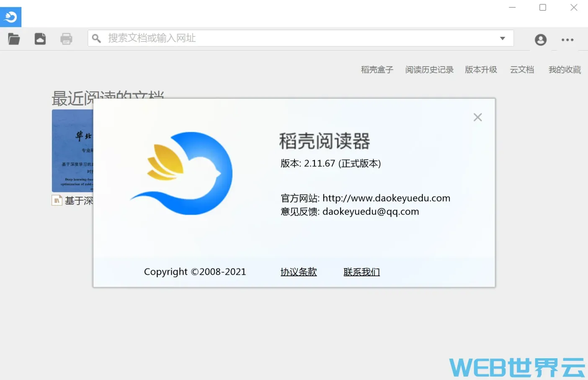Click the Daoke Reader logo at top-left
The width and height of the screenshot is (588, 380).
coord(10,17)
